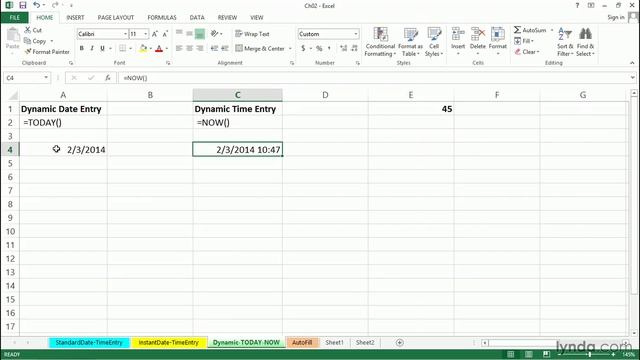Switch to the INSERT ribbon tab

[x=75, y=18]
